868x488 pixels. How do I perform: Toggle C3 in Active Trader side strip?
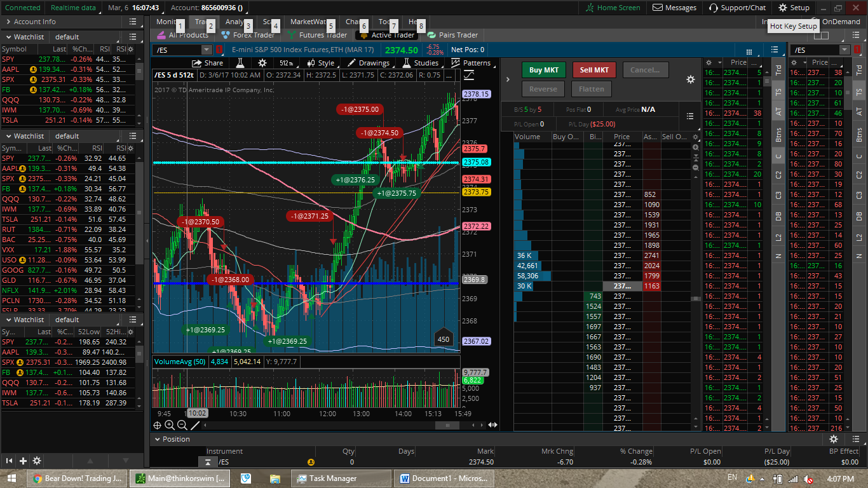pos(779,195)
